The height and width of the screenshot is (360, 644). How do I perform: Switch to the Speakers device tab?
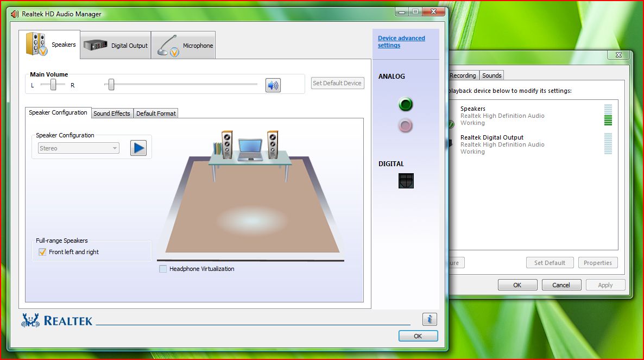50,45
